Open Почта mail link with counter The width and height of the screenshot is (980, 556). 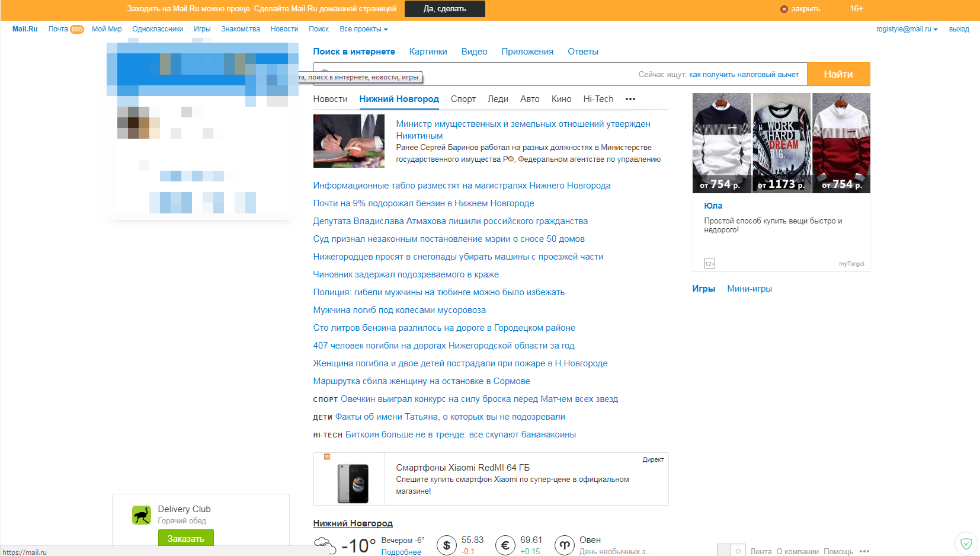(66, 29)
